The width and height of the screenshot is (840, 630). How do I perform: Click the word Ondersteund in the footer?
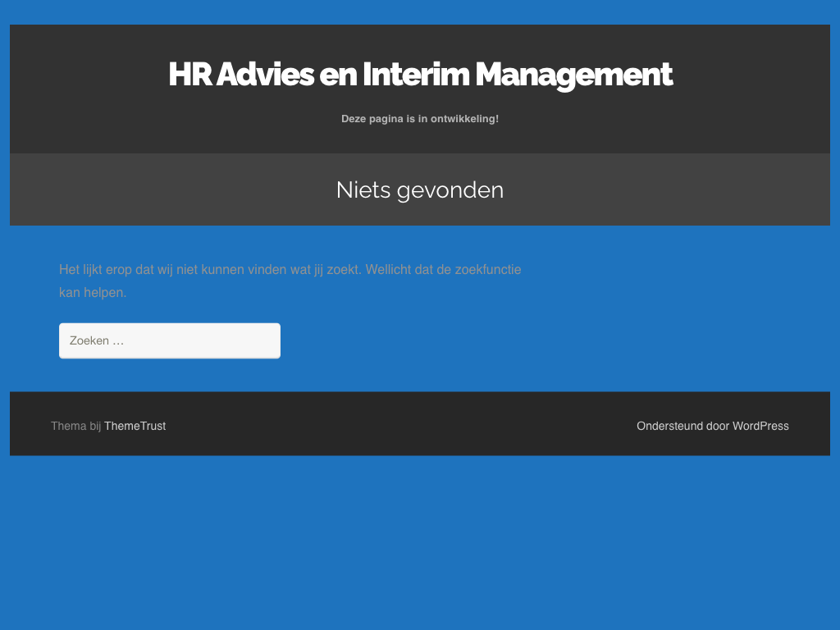(669, 426)
